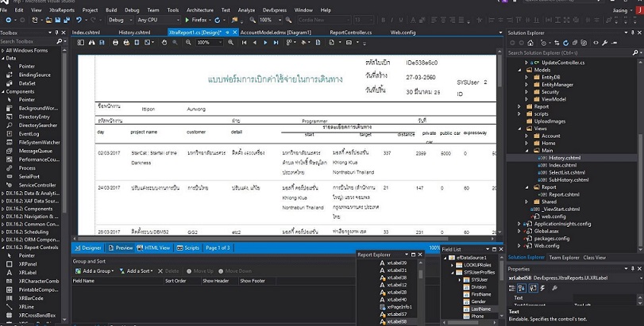Select XRBarCode control in Toolbox
This screenshot has height=326, width=644.
[33, 298]
